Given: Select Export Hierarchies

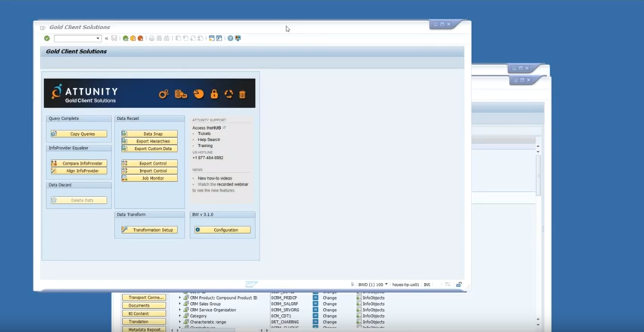Looking at the screenshot, I should [x=149, y=141].
